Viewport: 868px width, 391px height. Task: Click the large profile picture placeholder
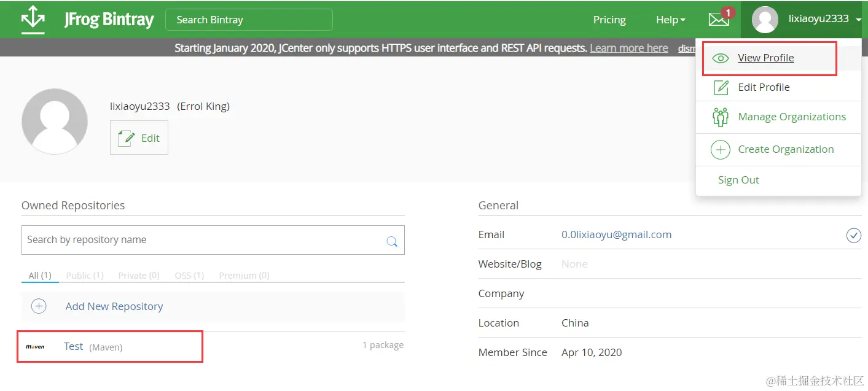tap(55, 121)
